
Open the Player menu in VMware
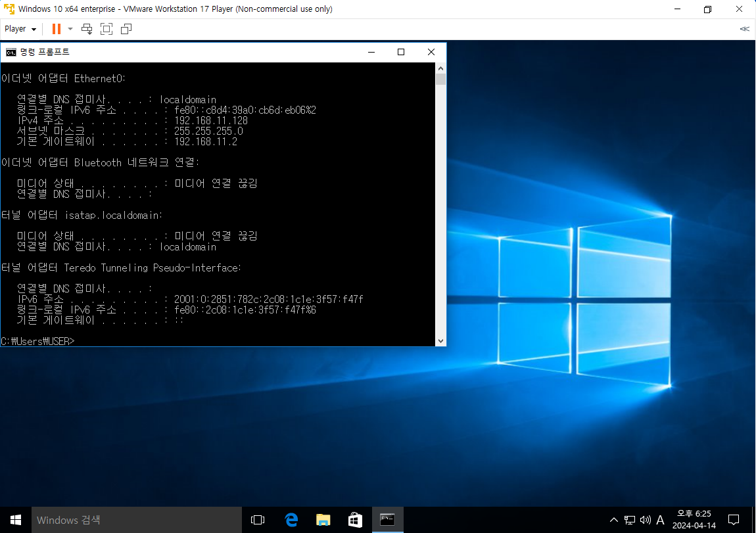tap(20, 29)
